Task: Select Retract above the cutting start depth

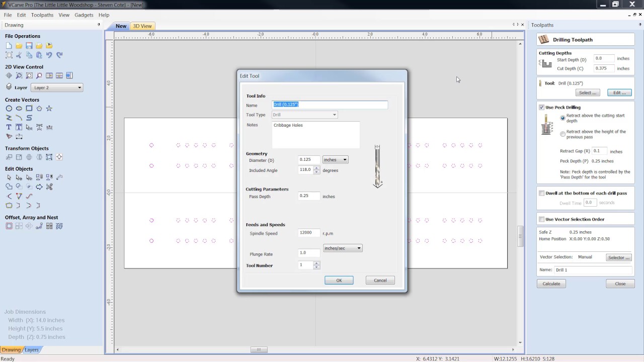Action: pos(563,118)
